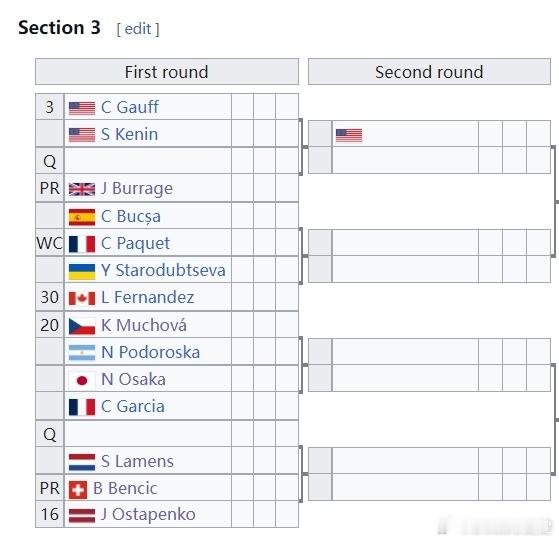Click the Ukraine flag beside Y Starodubtseva

pyautogui.click(x=82, y=271)
